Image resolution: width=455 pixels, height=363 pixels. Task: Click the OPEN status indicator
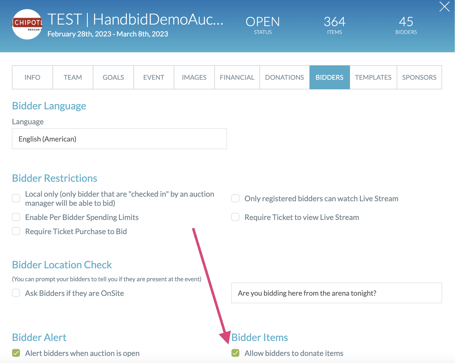[263, 24]
